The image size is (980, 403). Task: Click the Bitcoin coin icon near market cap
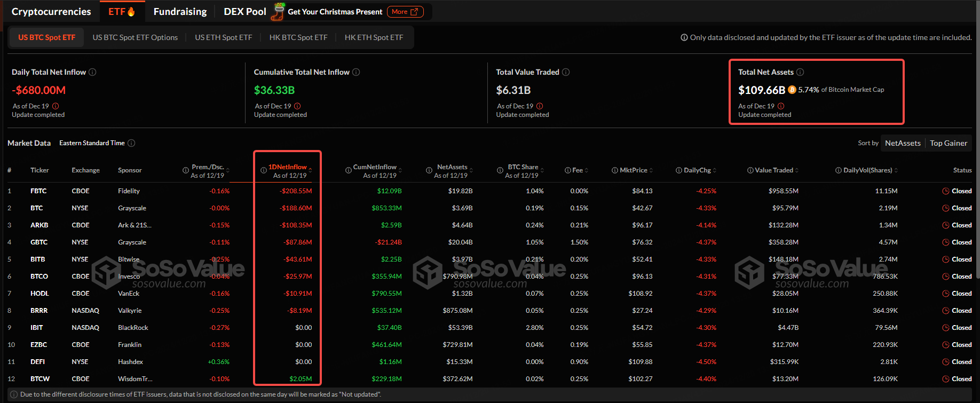tap(792, 90)
